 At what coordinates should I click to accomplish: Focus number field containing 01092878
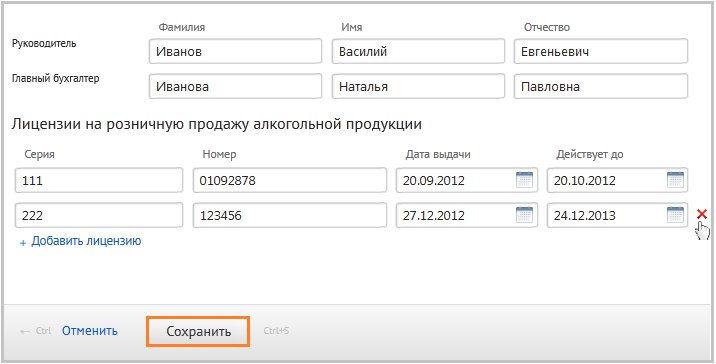pos(290,180)
